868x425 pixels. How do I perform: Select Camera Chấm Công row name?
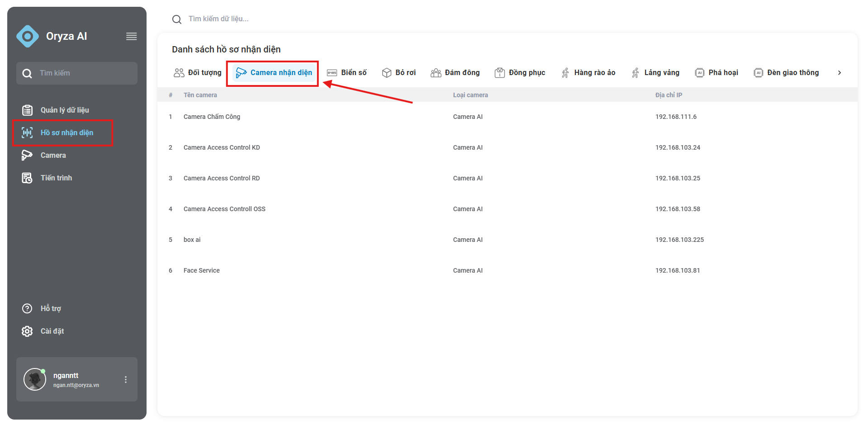[212, 117]
